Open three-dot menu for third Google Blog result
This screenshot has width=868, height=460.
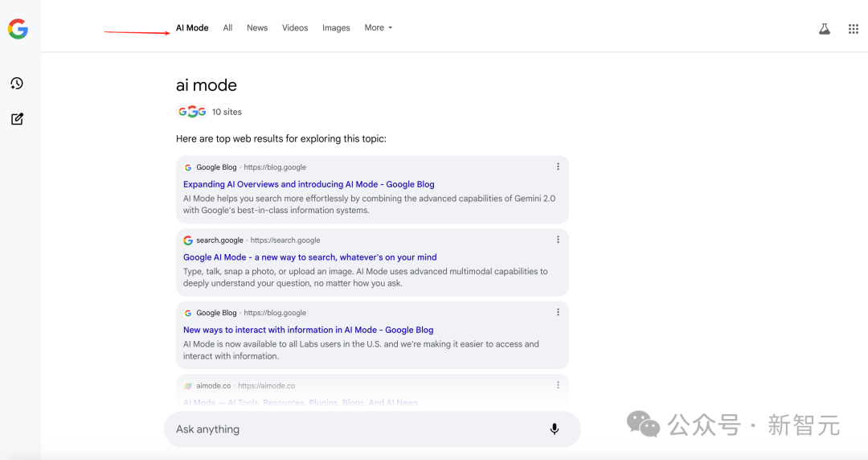(x=558, y=313)
